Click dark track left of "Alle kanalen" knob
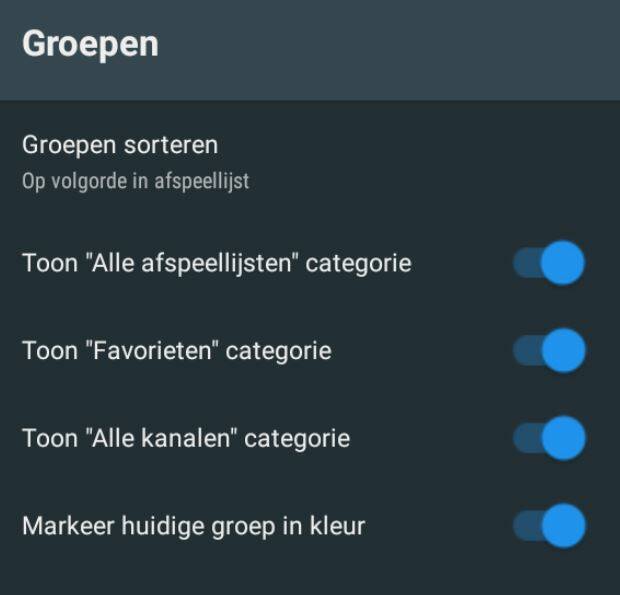 525,438
